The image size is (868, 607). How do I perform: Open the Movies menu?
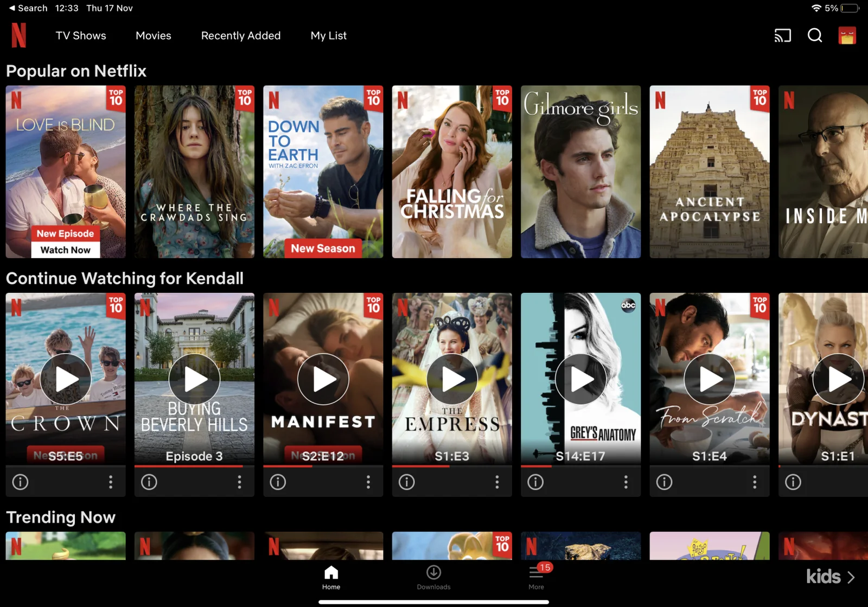click(154, 36)
